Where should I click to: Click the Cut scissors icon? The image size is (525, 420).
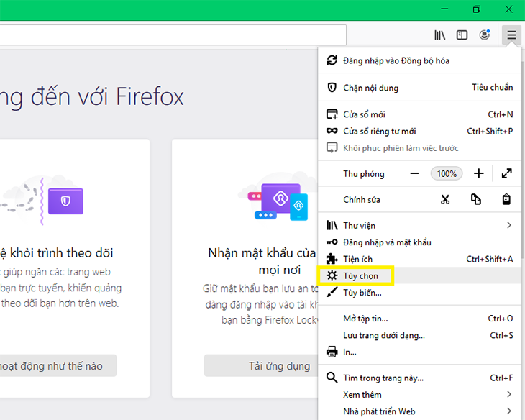click(x=445, y=199)
